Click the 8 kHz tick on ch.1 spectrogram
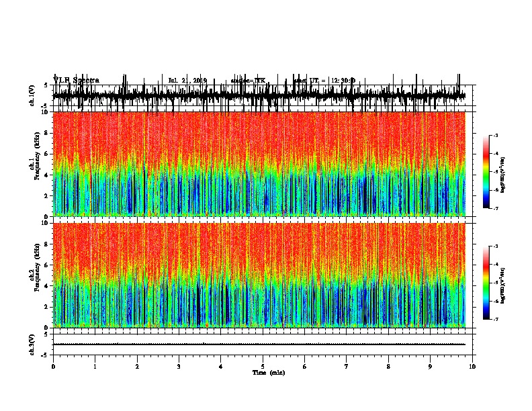The image size is (532, 411). 46,133
